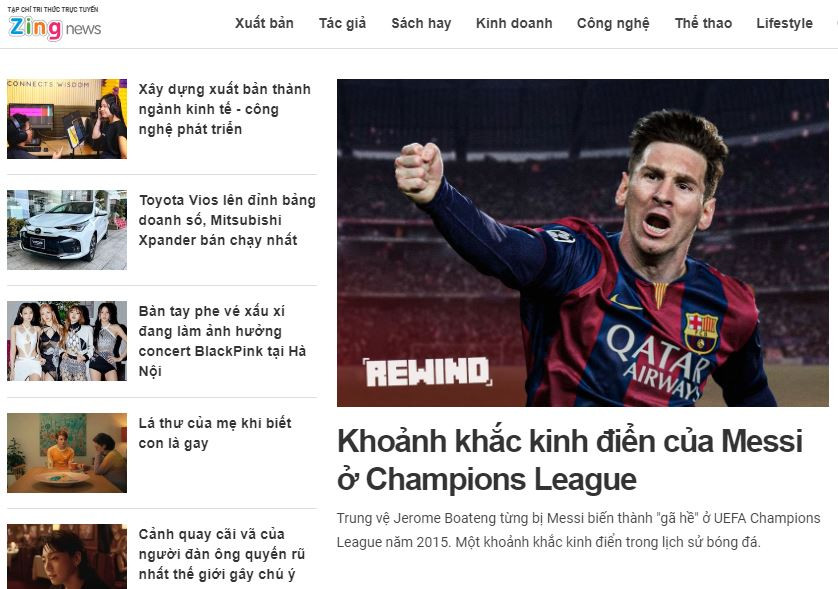Viewport: 838px width, 589px height.
Task: Open Lá thư của mẹ headline
Action: [215, 433]
